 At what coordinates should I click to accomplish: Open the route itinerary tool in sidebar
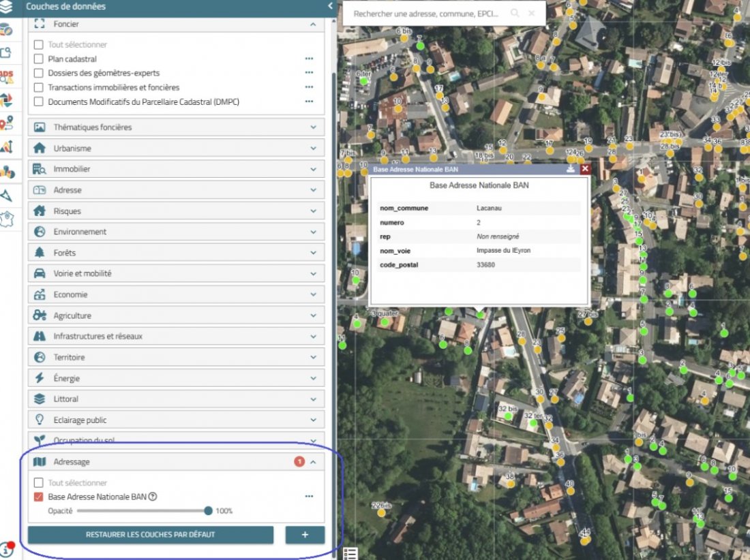tap(6, 123)
